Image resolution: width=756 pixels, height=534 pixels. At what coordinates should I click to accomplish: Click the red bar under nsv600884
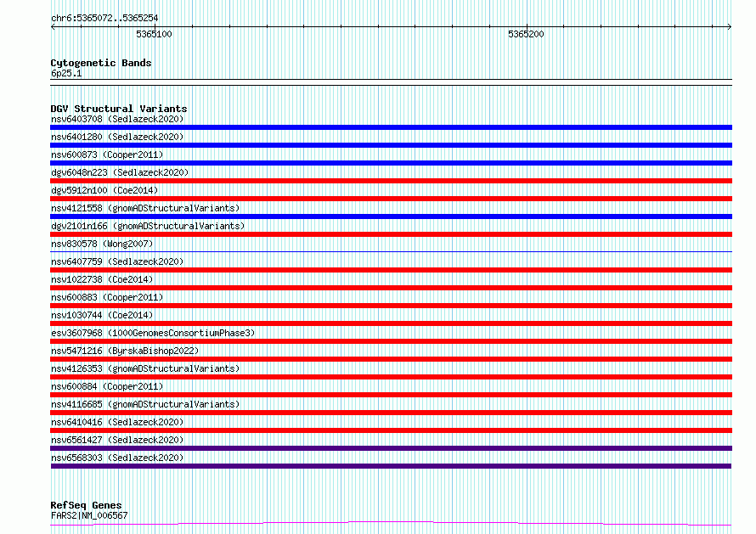coord(391,395)
